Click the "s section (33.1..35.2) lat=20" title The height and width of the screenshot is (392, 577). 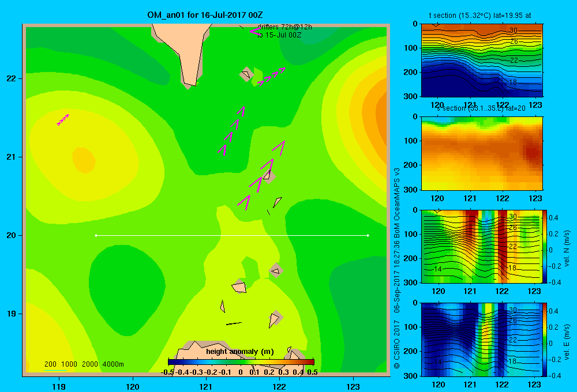tap(481, 108)
